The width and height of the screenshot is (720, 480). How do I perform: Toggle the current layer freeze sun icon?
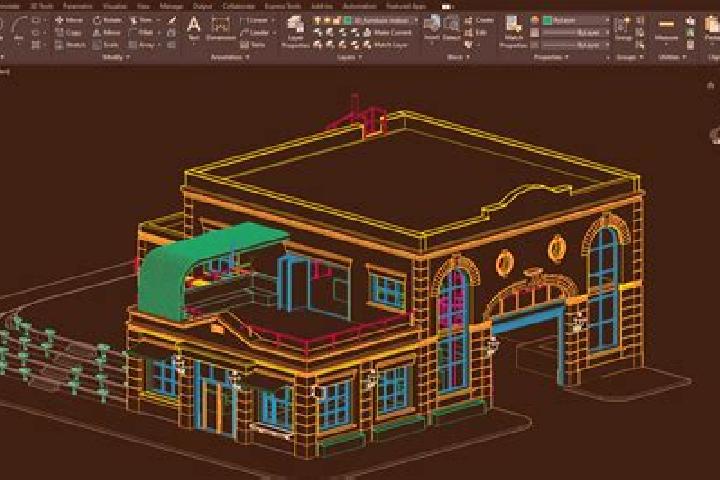coord(327,20)
